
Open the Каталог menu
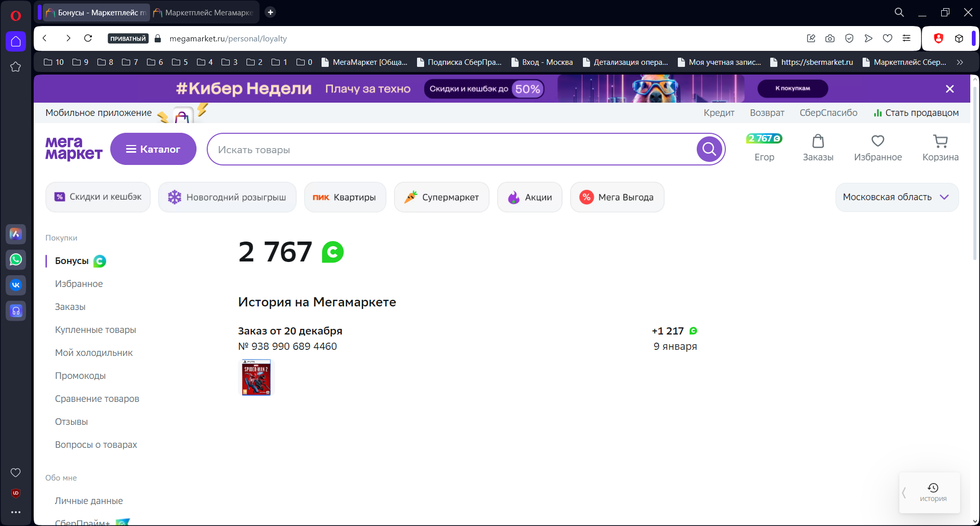click(x=153, y=149)
